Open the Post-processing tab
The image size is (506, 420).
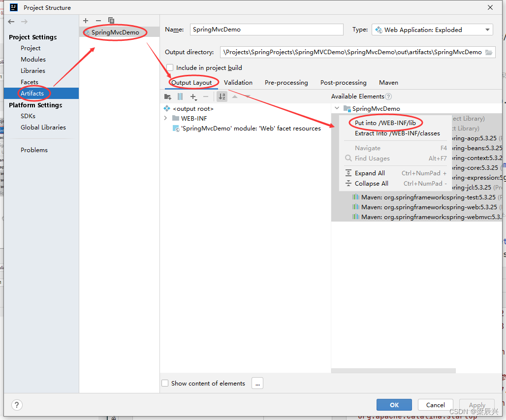point(344,83)
